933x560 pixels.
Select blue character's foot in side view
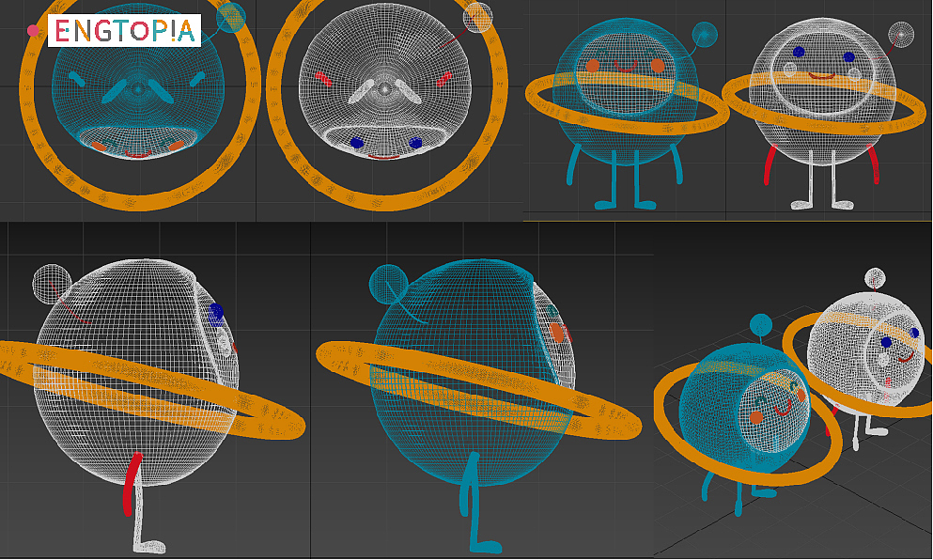click(x=485, y=545)
